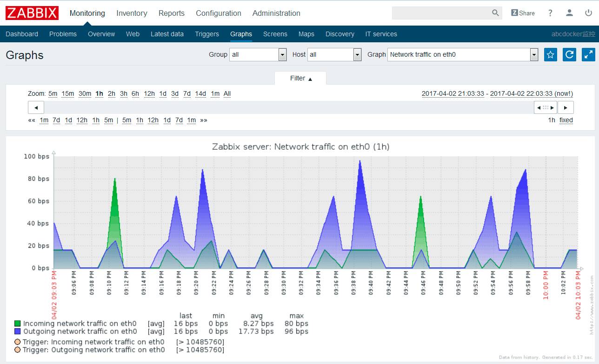Click the timeline slider handle

tap(546, 107)
